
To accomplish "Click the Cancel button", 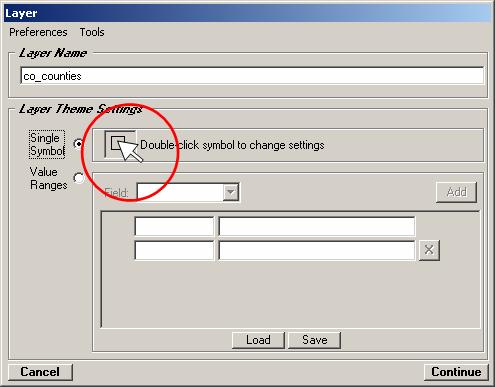I will (x=40, y=372).
